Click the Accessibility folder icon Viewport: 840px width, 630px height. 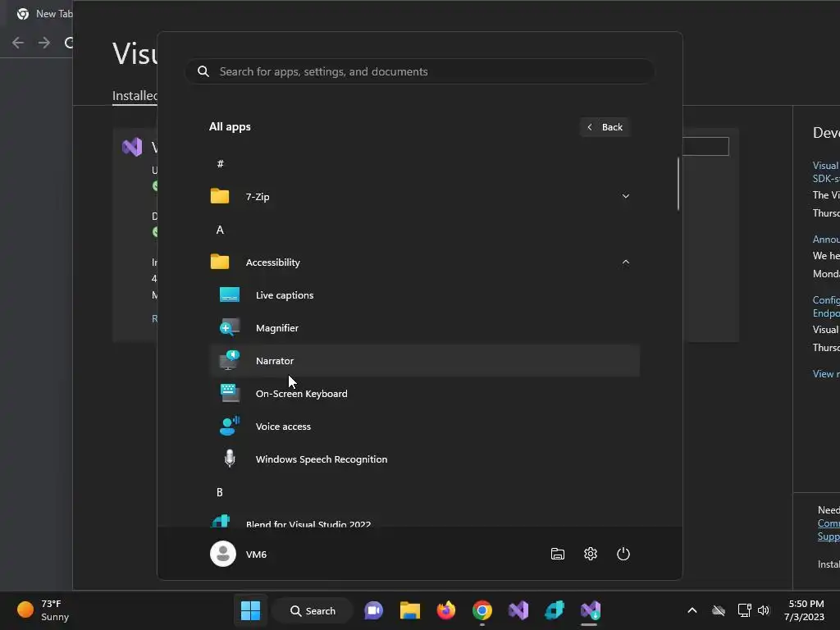pos(220,262)
